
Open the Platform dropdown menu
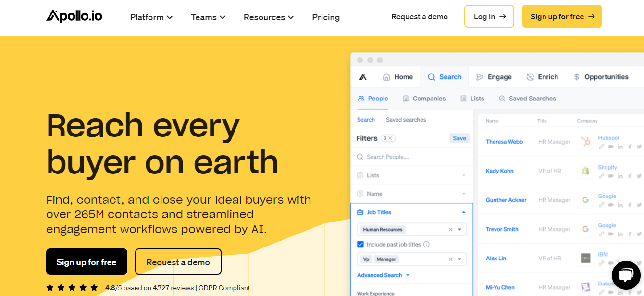click(151, 17)
